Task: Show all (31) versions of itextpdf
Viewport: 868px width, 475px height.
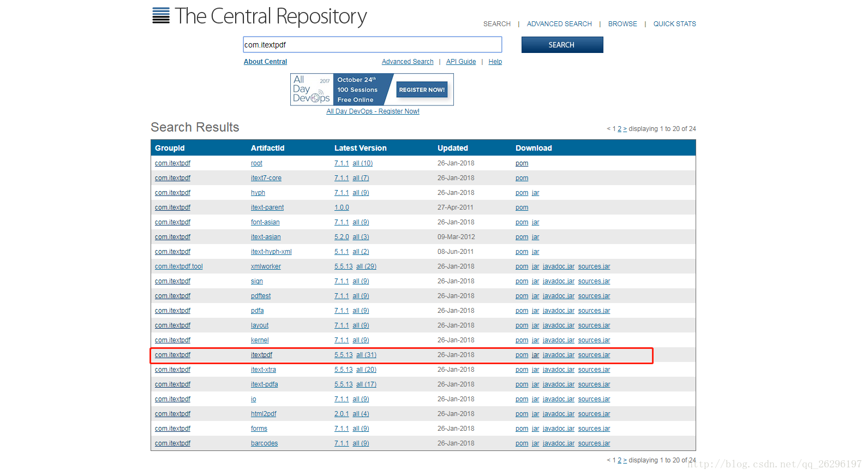Action: 366,355
